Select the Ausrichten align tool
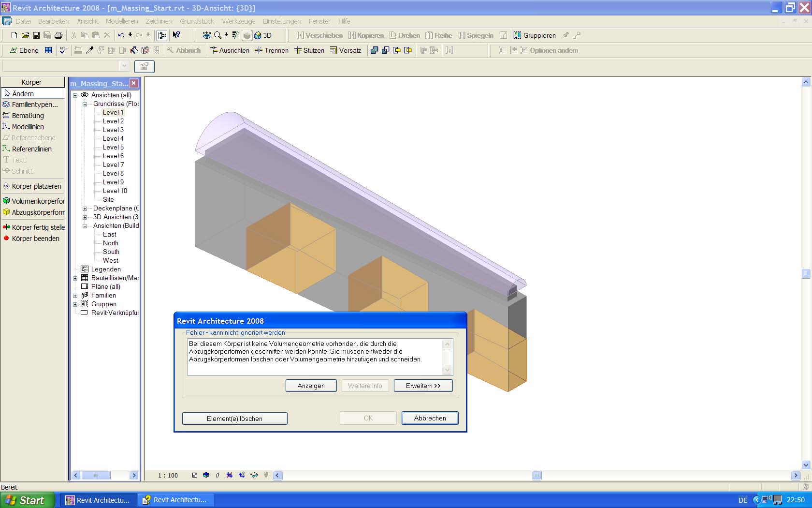 tap(230, 50)
